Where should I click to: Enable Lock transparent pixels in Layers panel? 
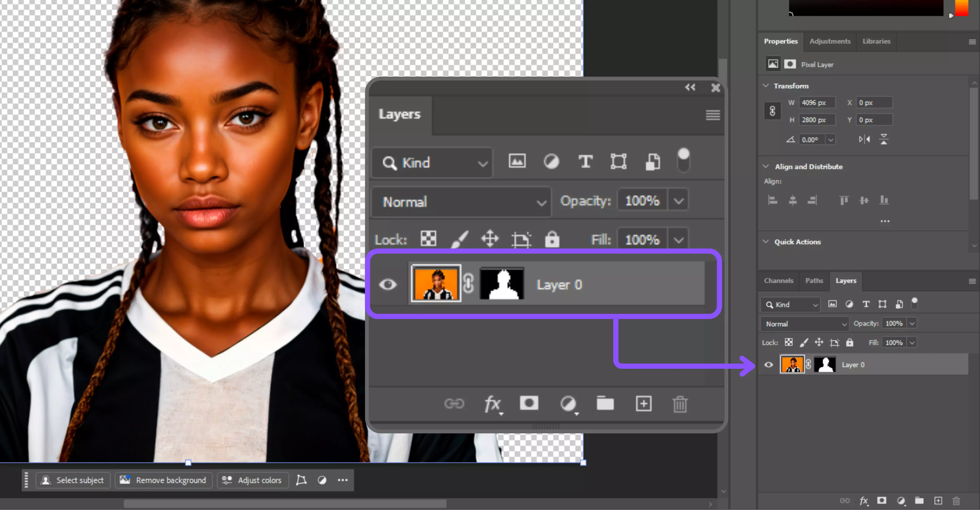[x=428, y=239]
